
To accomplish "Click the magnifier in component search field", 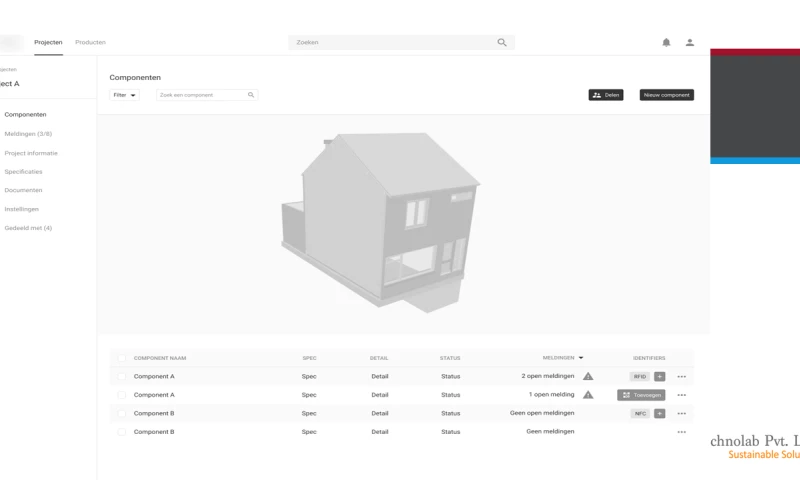I will (251, 95).
